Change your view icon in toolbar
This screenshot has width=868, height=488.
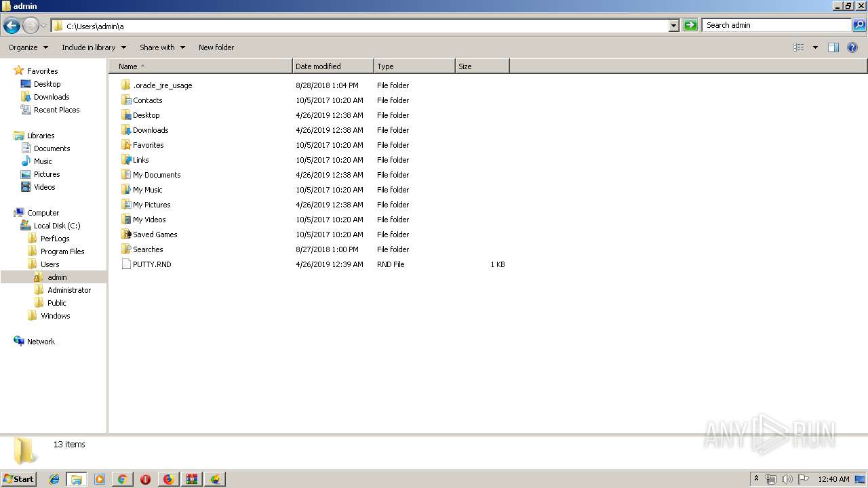pyautogui.click(x=799, y=47)
